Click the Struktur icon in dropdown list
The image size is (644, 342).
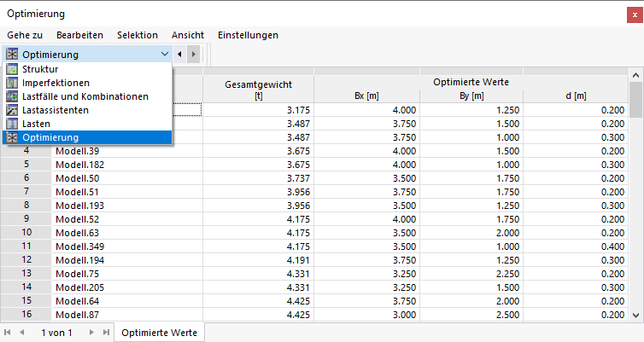click(12, 69)
